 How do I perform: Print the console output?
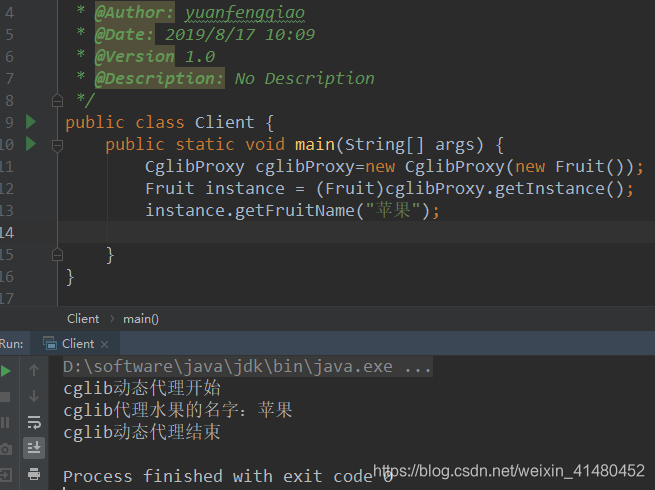[34, 474]
